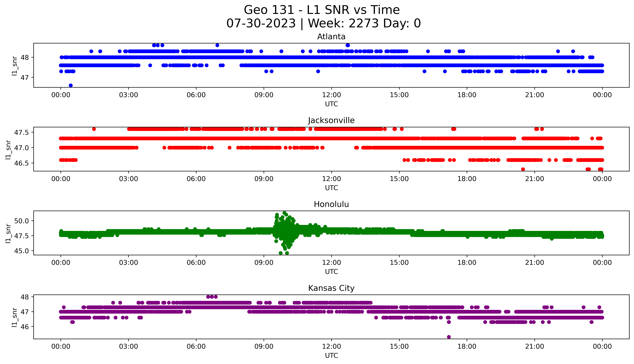Click the '46' y-tick on the Kansas City plot
The width and height of the screenshot is (634, 364).
(x=25, y=327)
